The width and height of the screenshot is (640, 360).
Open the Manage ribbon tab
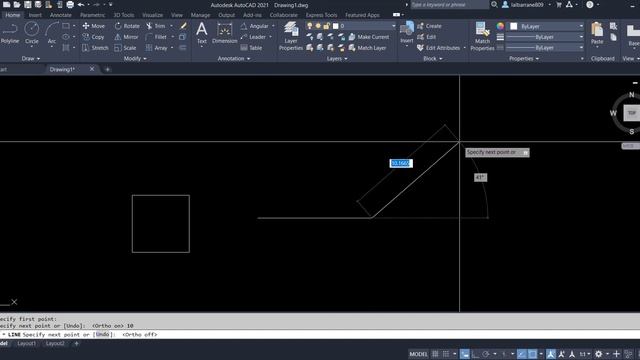(200, 15)
